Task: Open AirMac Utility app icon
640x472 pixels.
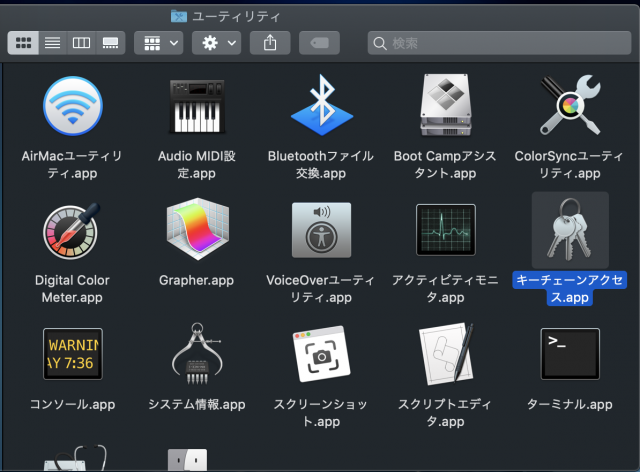Action: pyautogui.click(x=73, y=106)
